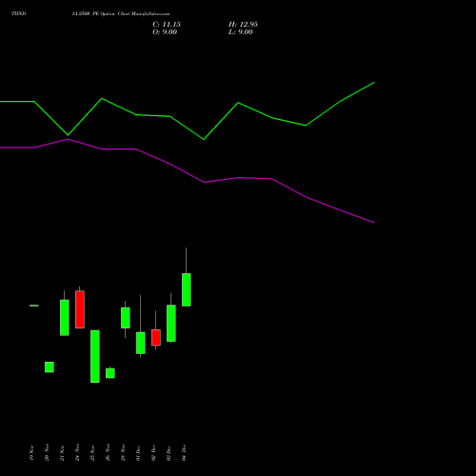Select the "21 Nov" date label
This screenshot has width=476, height=476.
click(x=62, y=452)
